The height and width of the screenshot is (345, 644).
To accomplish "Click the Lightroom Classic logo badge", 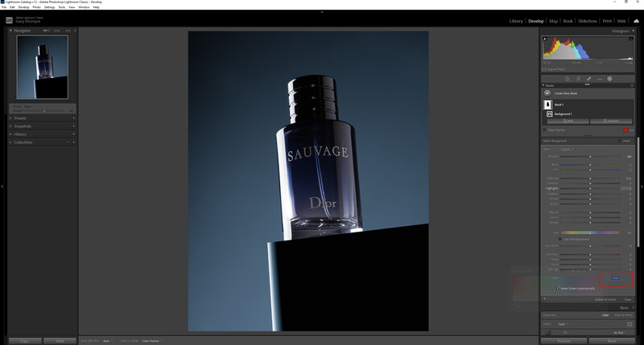I will (9, 19).
